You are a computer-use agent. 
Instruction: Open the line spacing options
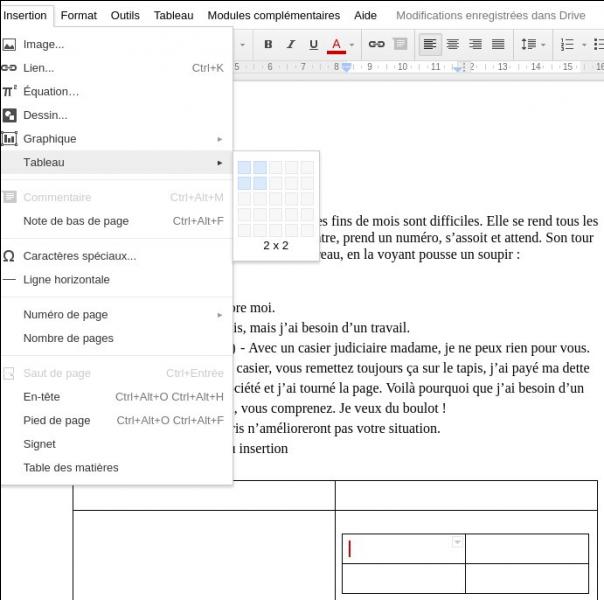(x=529, y=44)
